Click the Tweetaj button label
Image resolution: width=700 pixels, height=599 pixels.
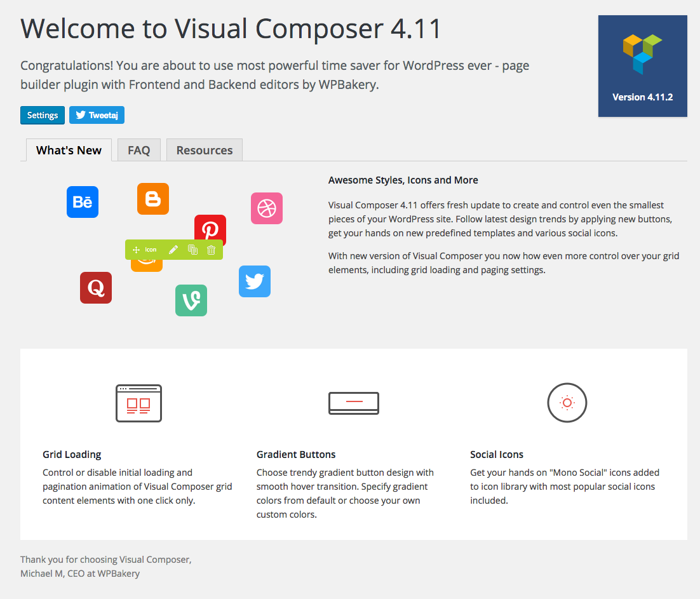pos(103,115)
